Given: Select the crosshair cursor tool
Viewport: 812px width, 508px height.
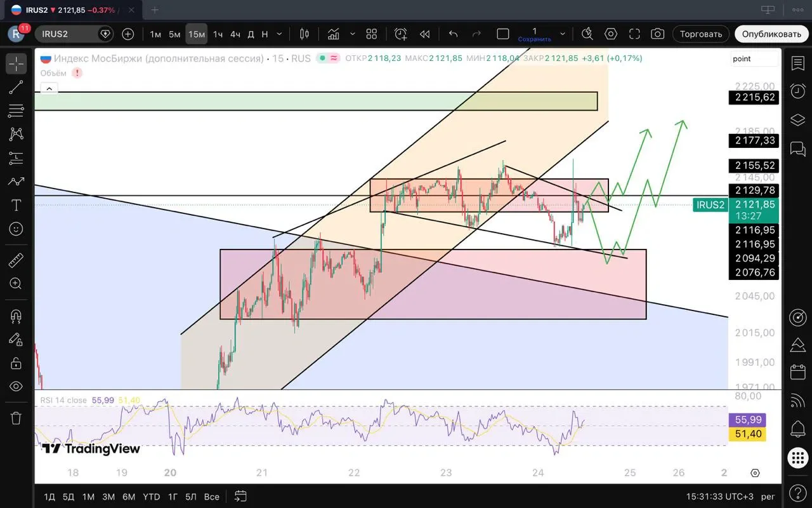Looking at the screenshot, I should (16, 63).
